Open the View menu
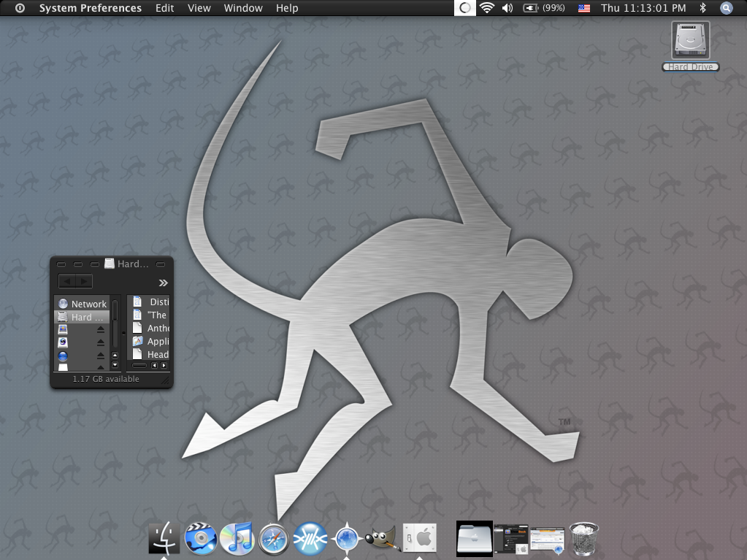Screen dimensions: 747x560 pyautogui.click(x=199, y=8)
